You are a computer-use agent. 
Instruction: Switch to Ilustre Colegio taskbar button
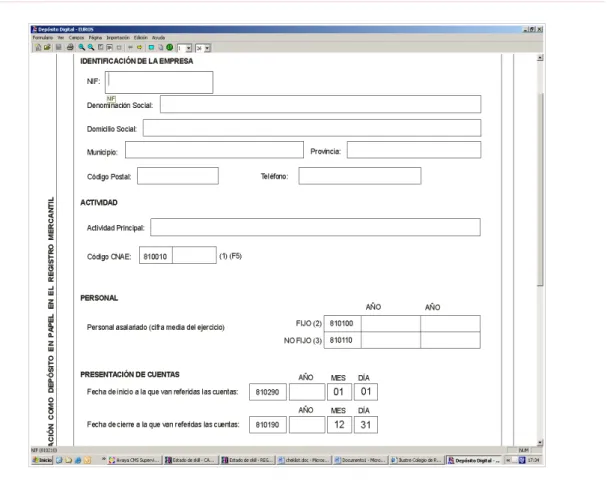tap(416, 460)
